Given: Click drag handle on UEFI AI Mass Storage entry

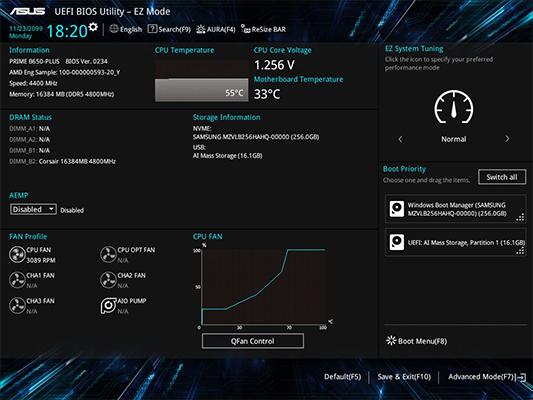Looking at the screenshot, I should (520, 250).
